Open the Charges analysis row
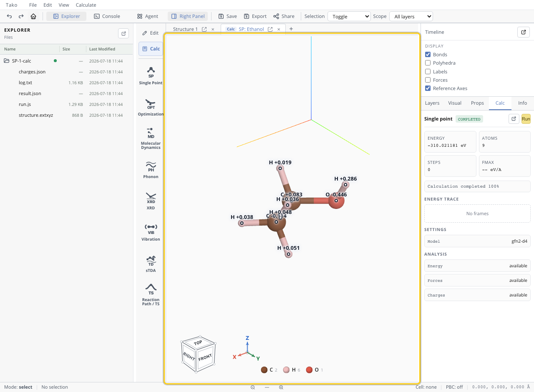534x392 pixels. tap(477, 295)
